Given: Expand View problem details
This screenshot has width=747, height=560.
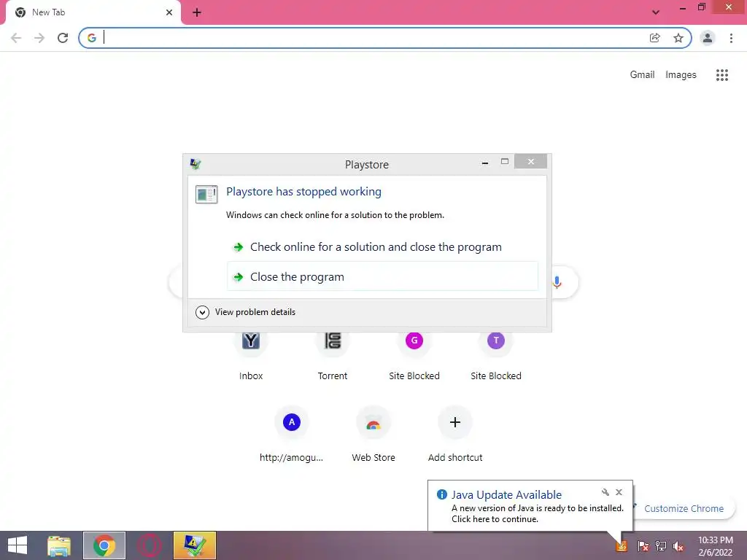Looking at the screenshot, I should coord(245,312).
